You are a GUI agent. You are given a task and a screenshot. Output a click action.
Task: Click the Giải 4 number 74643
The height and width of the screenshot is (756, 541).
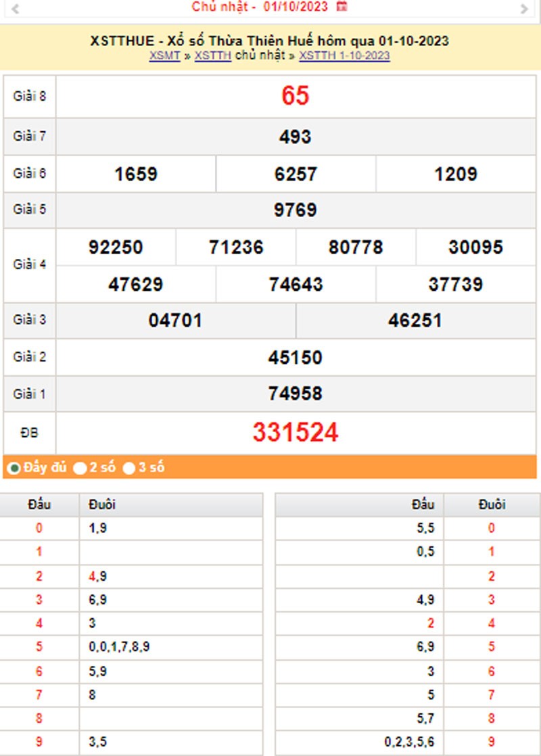click(296, 285)
